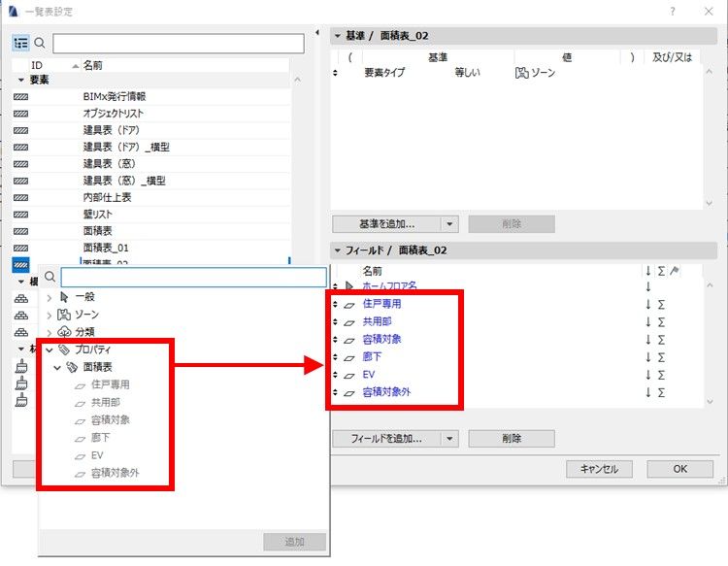Select 住戸専用 property in popup tree
The width and height of the screenshot is (728, 566).
[x=110, y=384]
